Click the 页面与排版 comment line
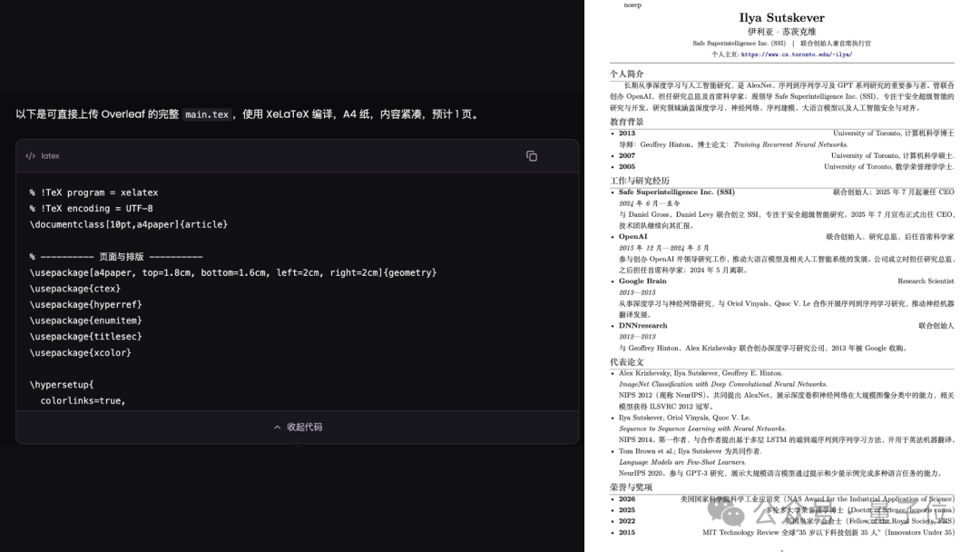 pos(116,257)
